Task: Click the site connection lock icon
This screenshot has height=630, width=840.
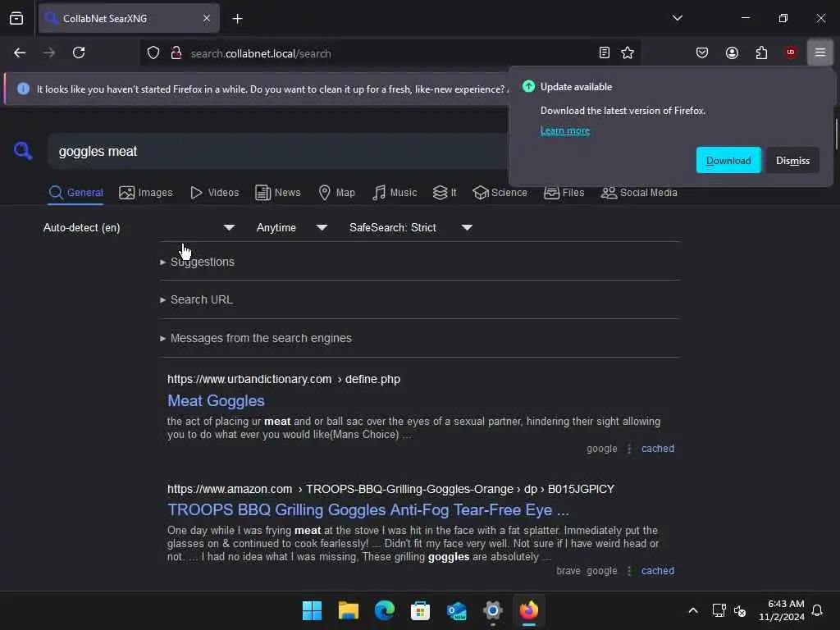Action: tap(176, 53)
